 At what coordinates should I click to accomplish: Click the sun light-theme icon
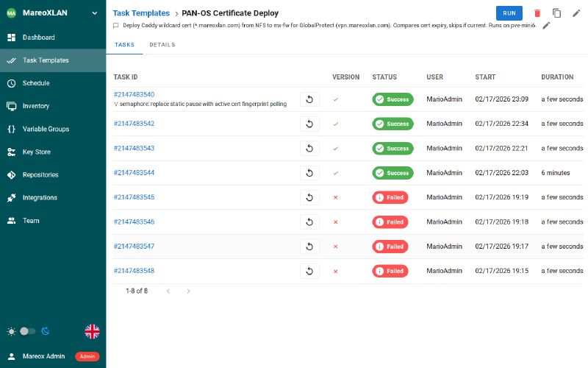coord(12,331)
